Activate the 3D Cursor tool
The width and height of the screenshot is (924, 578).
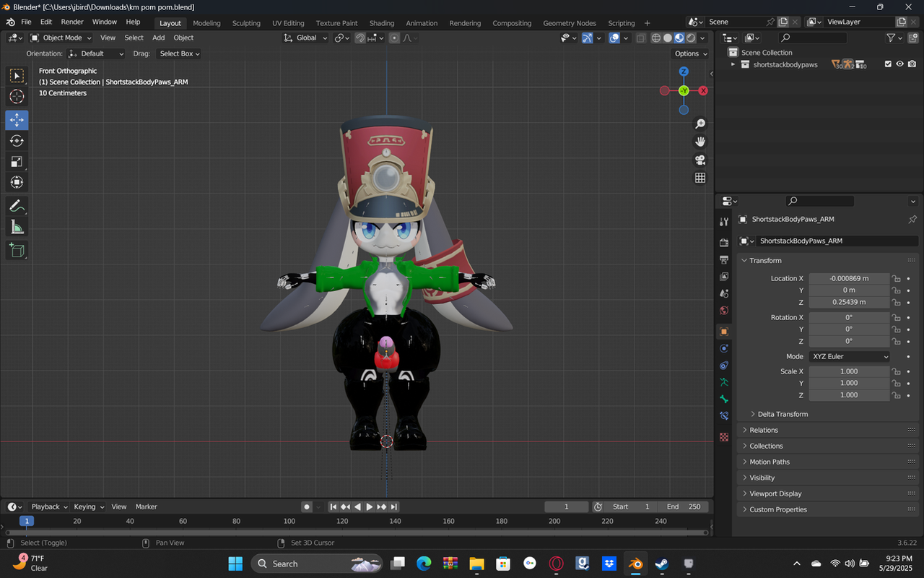pos(17,97)
